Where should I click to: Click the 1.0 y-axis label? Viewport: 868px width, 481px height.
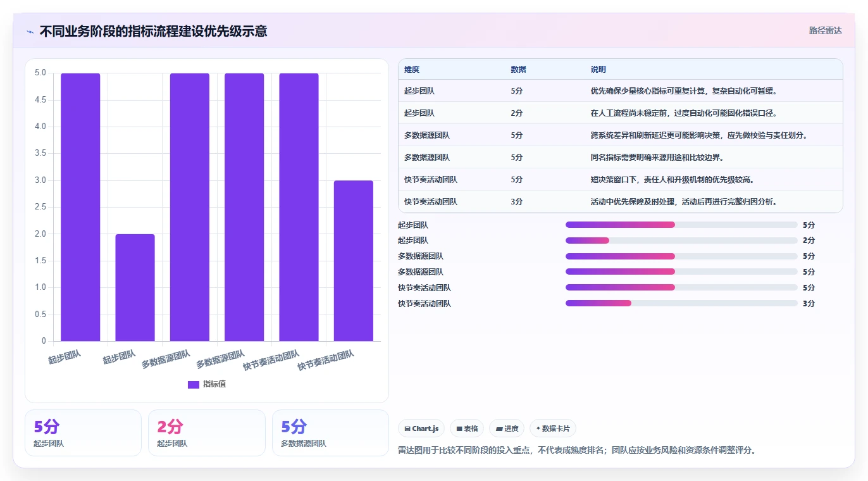40,287
